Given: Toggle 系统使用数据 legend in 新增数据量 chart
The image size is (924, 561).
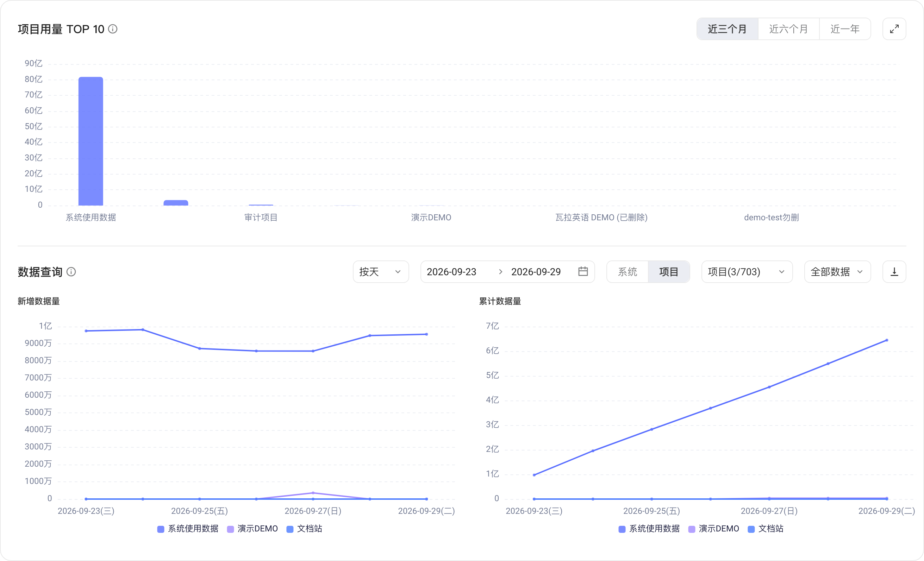Looking at the screenshot, I should [187, 529].
